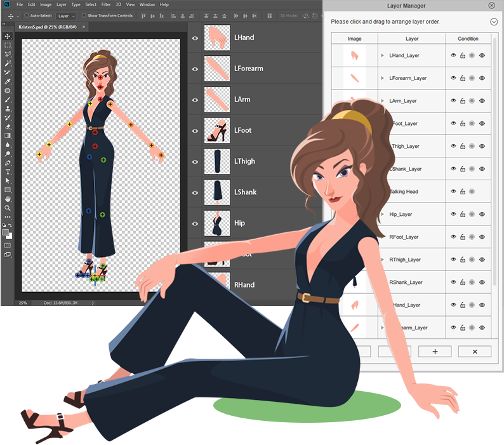
Task: Select the Polygonal Lasso tool
Action: [x=8, y=55]
